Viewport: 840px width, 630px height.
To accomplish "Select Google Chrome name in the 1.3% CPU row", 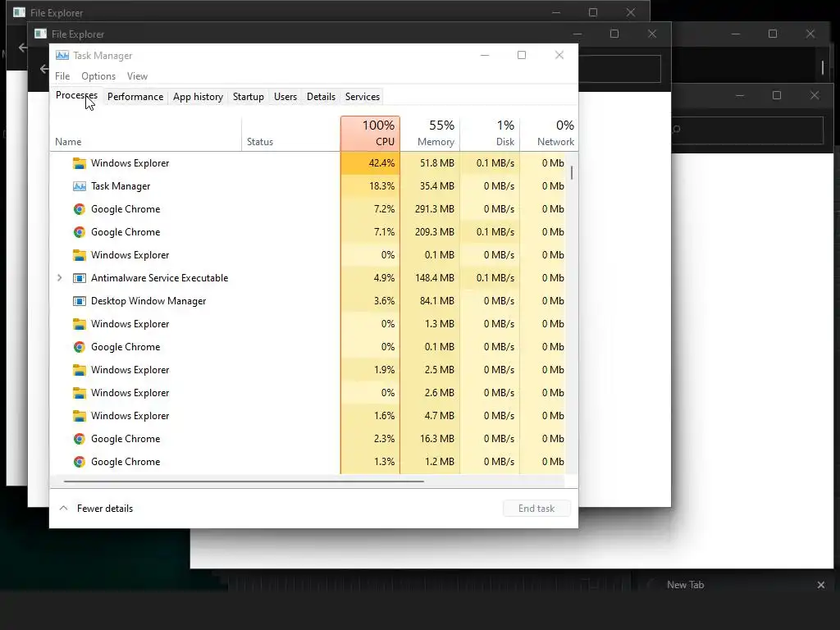I will (x=126, y=462).
